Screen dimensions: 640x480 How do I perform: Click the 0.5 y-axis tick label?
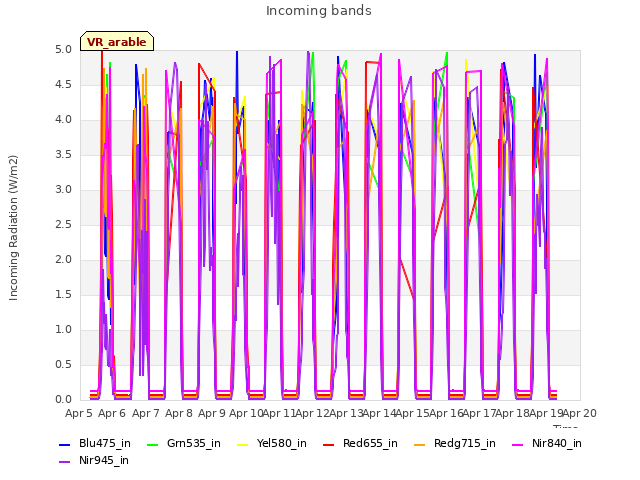[x=63, y=364]
